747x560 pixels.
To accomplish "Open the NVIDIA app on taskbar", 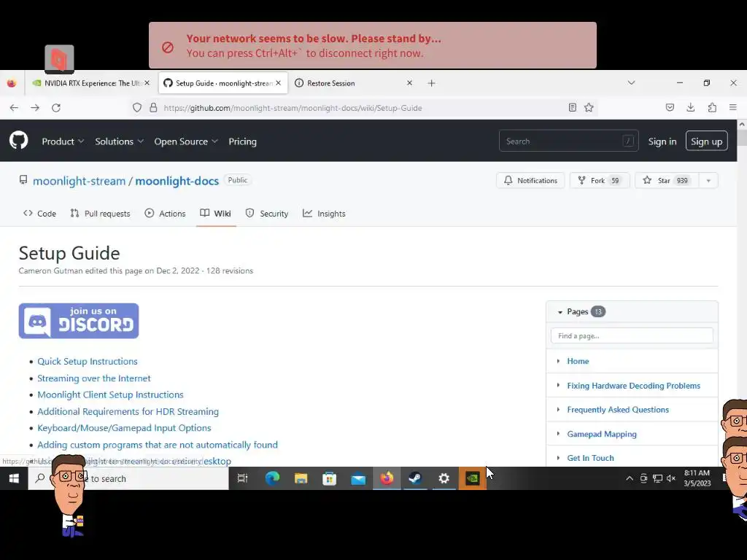I will pyautogui.click(x=472, y=478).
